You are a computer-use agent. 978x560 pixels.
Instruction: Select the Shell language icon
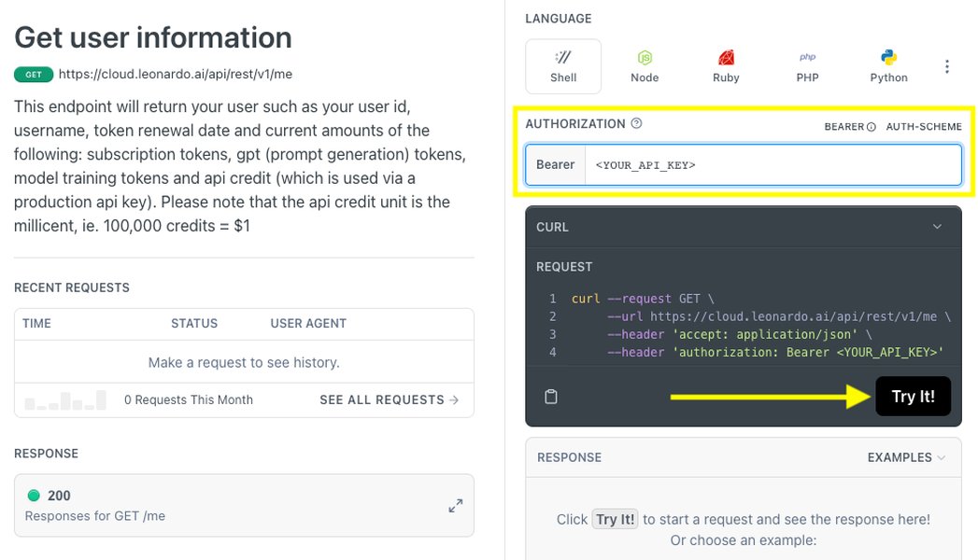pos(562,58)
